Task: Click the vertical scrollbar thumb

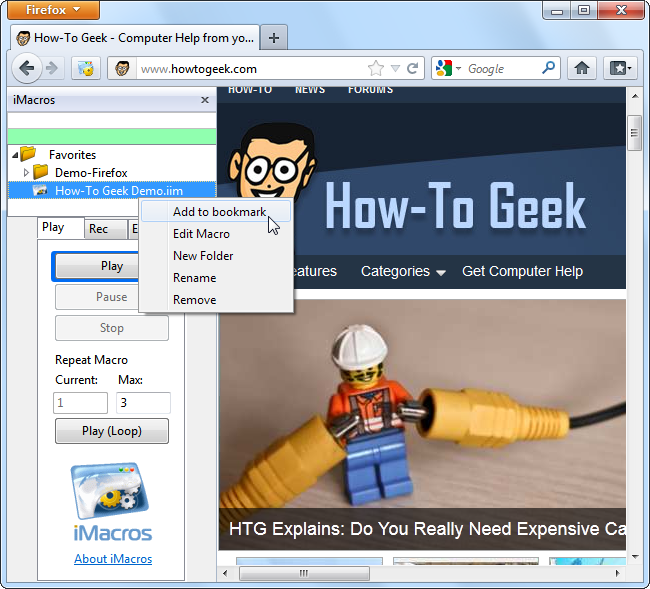Action: (634, 133)
